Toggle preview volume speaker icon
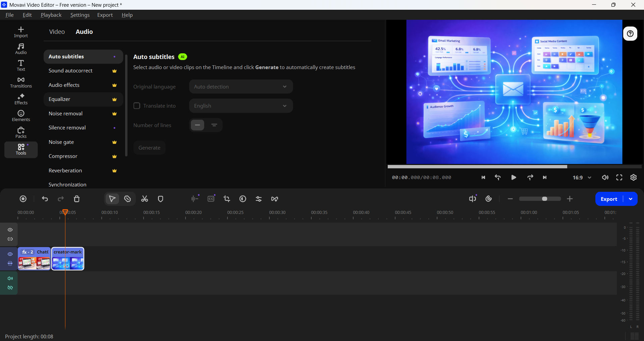Image resolution: width=644 pixels, height=341 pixels. coord(605,177)
